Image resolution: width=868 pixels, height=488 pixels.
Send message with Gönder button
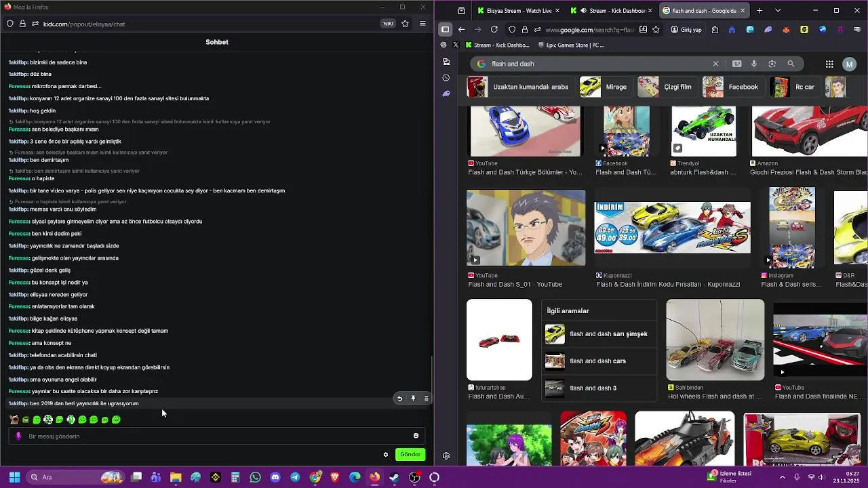410,455
